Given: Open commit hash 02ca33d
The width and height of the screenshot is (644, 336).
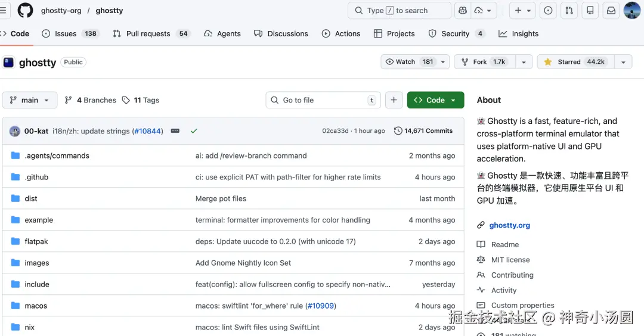Looking at the screenshot, I should [x=335, y=131].
